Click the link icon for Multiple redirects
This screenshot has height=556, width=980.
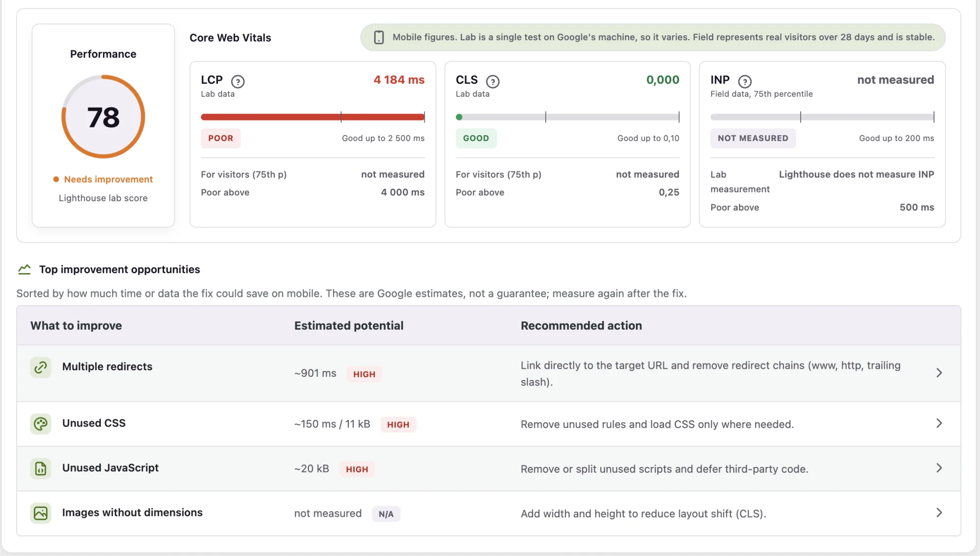tap(41, 367)
